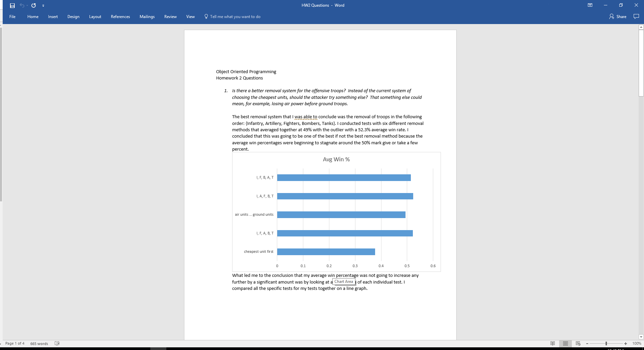The width and height of the screenshot is (644, 350).
Task: Click the scroll up arrow of vertical scrollbar
Action: [641, 27]
